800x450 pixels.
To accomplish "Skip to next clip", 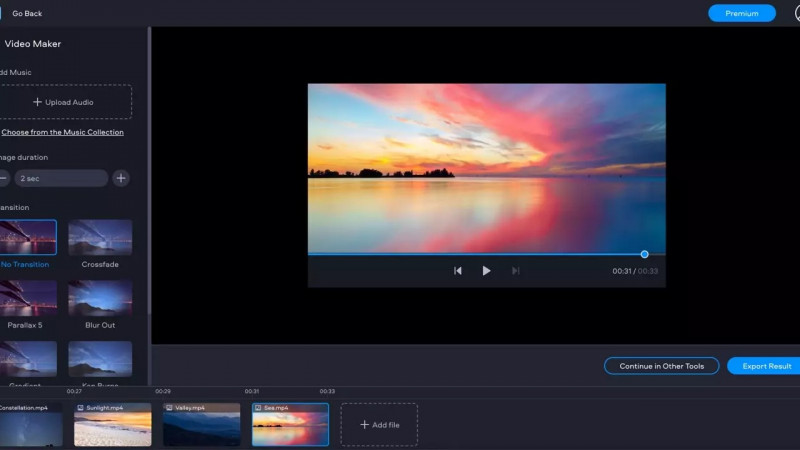I will pos(515,271).
